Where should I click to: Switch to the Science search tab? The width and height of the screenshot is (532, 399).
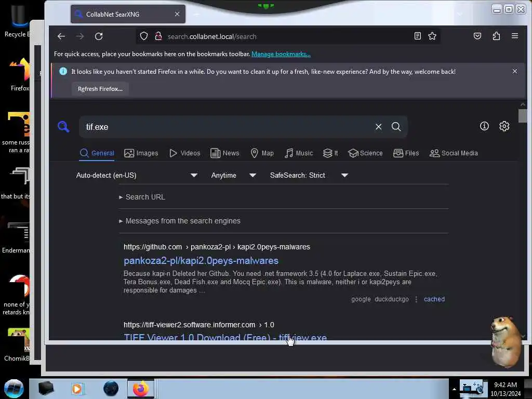pyautogui.click(x=365, y=153)
